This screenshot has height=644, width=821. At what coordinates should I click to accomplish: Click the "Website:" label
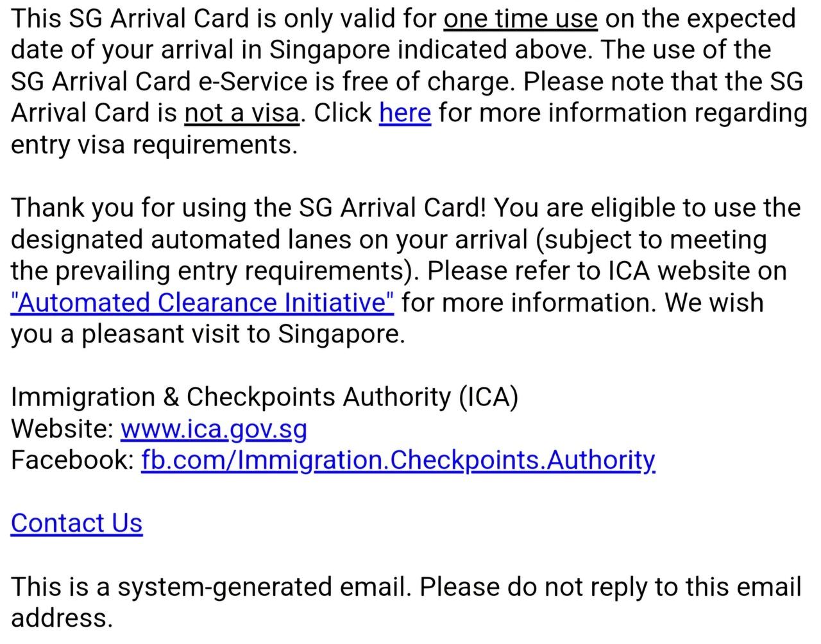coord(63,428)
